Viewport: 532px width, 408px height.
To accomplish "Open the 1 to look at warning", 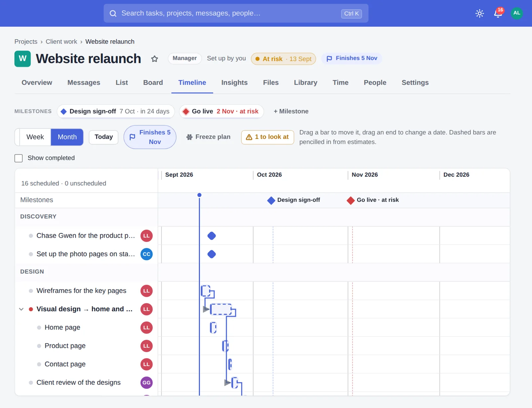I will [268, 137].
